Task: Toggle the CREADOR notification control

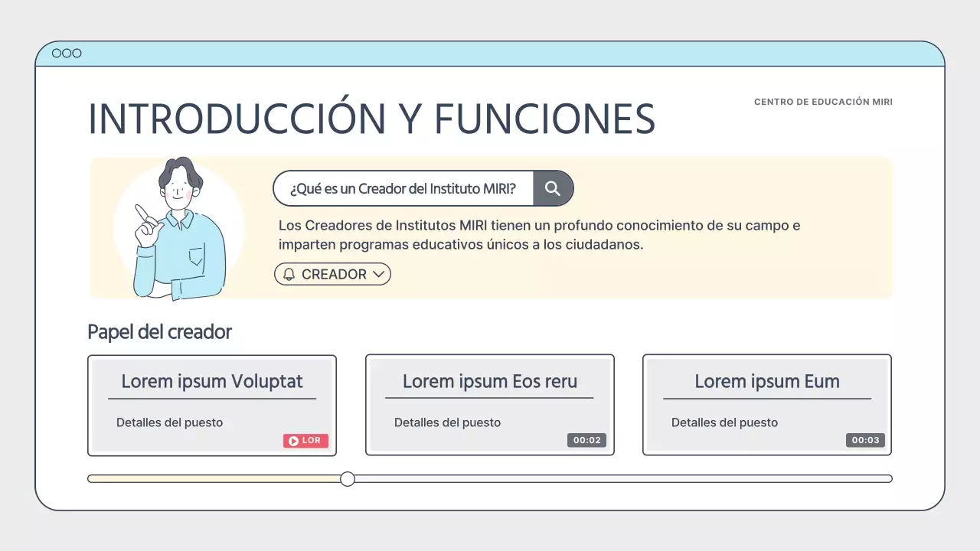Action: tap(332, 274)
